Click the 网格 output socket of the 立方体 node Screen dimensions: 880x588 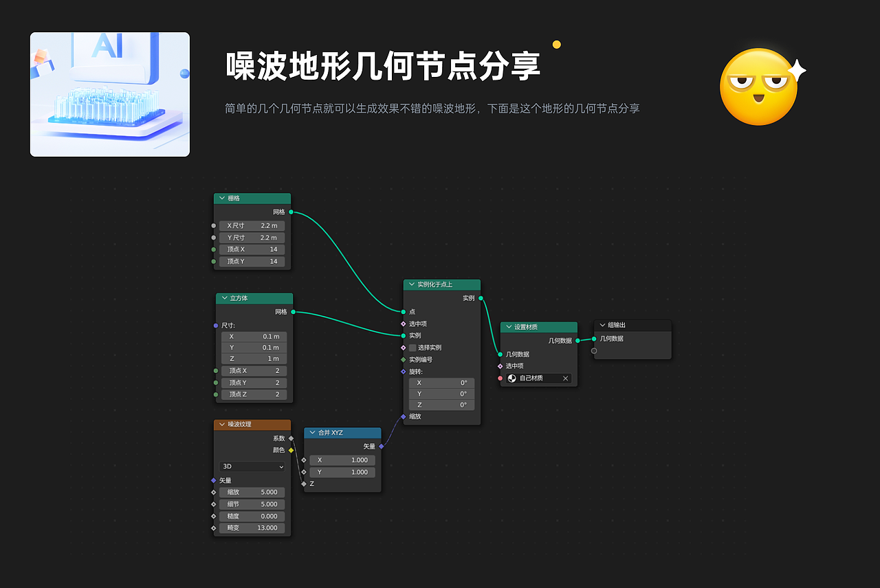click(293, 310)
